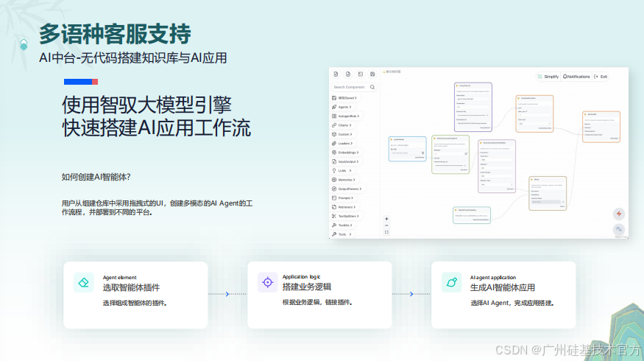The width and height of the screenshot is (644, 361).
Task: Zoom in with the plus canvas control
Action: (x=386, y=219)
